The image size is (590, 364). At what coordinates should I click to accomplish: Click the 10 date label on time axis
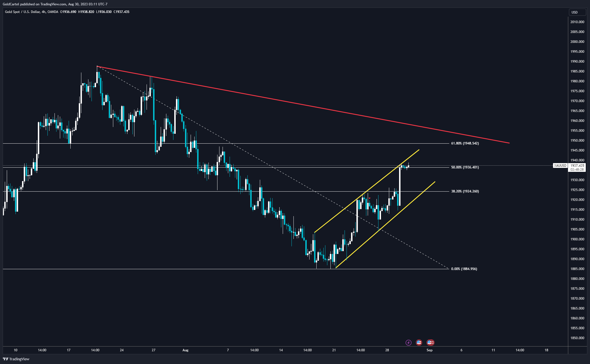click(x=16, y=350)
